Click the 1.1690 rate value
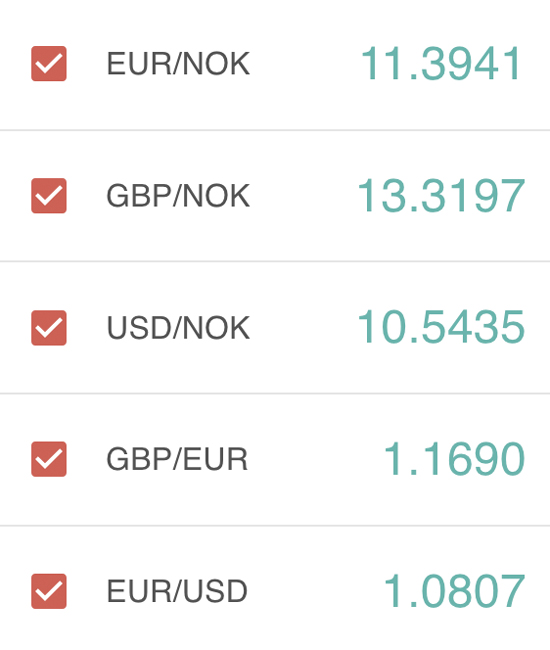Image resolution: width=550 pixels, height=650 pixels. pos(454,459)
